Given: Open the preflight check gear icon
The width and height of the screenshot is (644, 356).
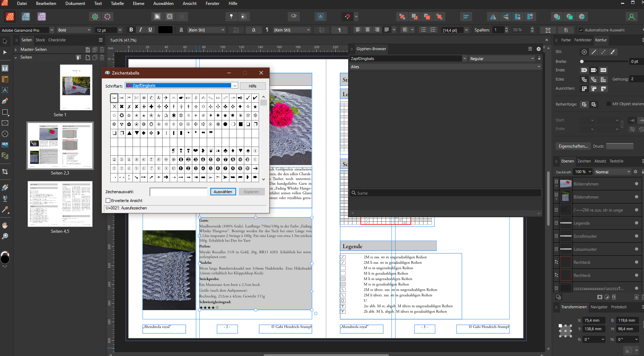Looking at the screenshot, I should 95,17.
